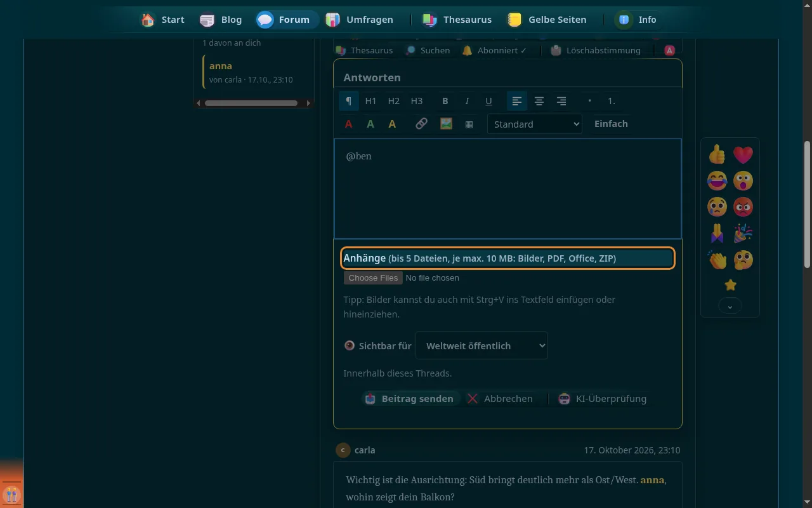React with the angry red face emoji
Screen dimensions: 812x508
743,206
